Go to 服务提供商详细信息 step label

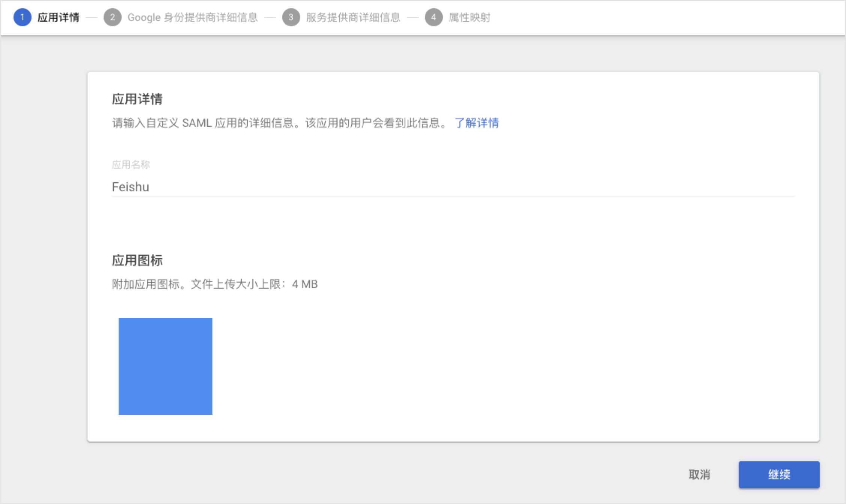[353, 17]
